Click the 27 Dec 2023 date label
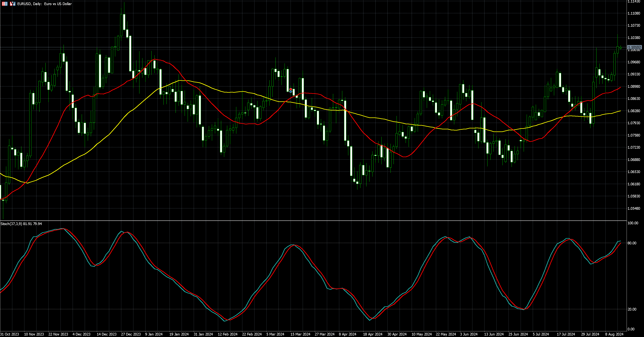This screenshot has width=644, height=337. (x=131, y=334)
